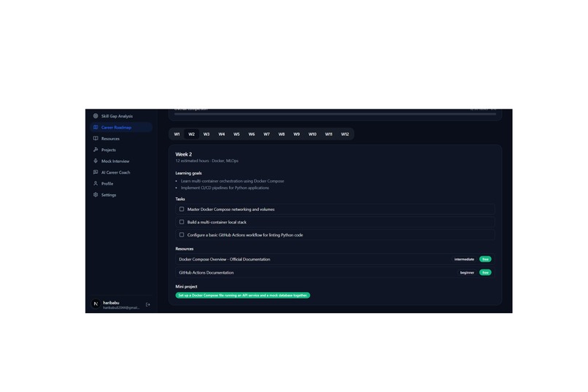Click the Resources book icon in sidebar
Screen dimensions: 588x392
pyautogui.click(x=96, y=139)
